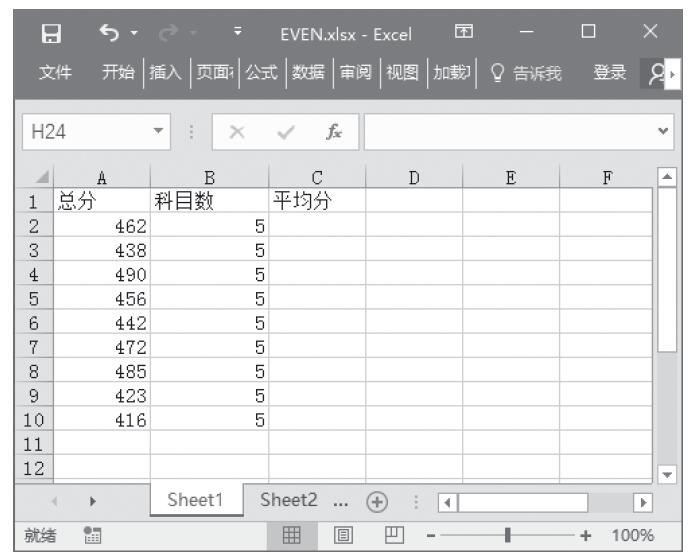Click the 100% zoom level button

point(632,536)
